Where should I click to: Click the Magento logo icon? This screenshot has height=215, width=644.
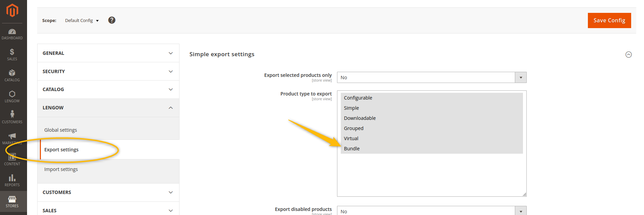(x=12, y=10)
